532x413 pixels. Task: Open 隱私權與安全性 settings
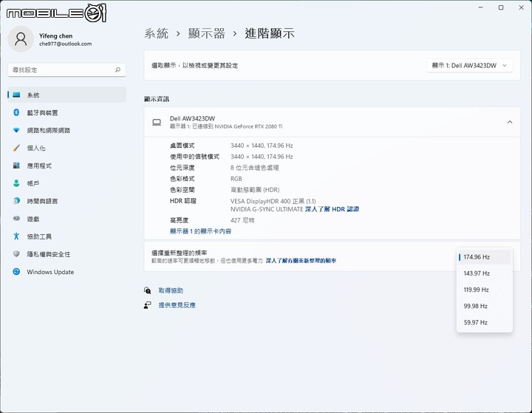tap(66, 254)
